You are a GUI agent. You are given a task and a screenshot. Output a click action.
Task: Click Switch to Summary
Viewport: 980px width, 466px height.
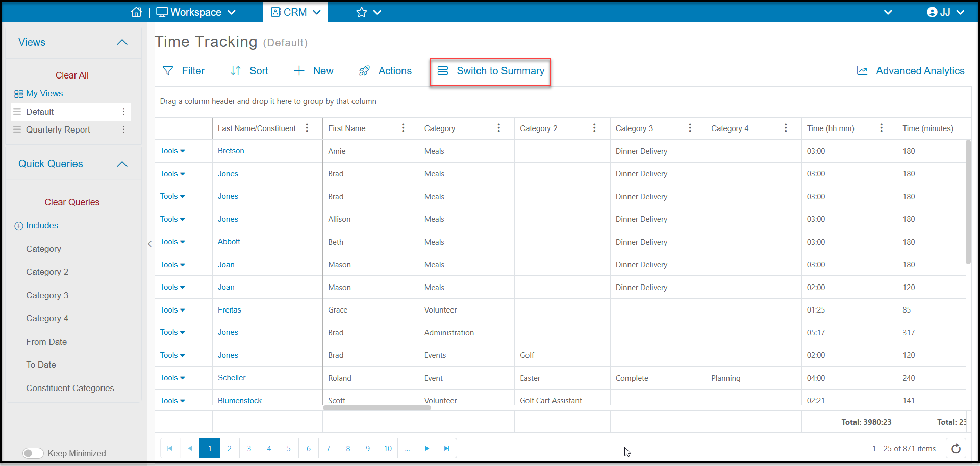click(x=491, y=71)
